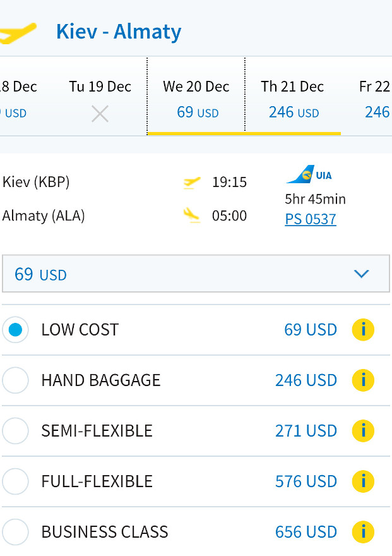Open info for HAND BAGGAGE fare
This screenshot has height=556, width=392.
363,380
